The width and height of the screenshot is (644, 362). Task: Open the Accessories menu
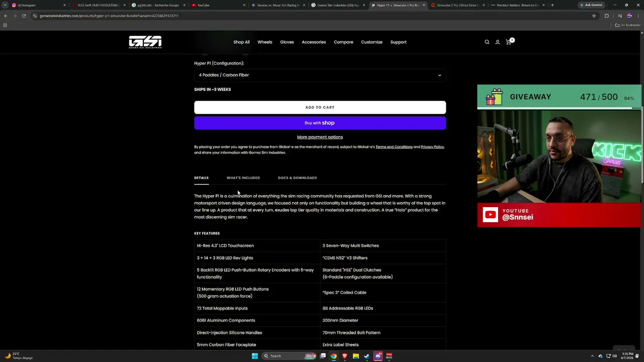click(314, 42)
